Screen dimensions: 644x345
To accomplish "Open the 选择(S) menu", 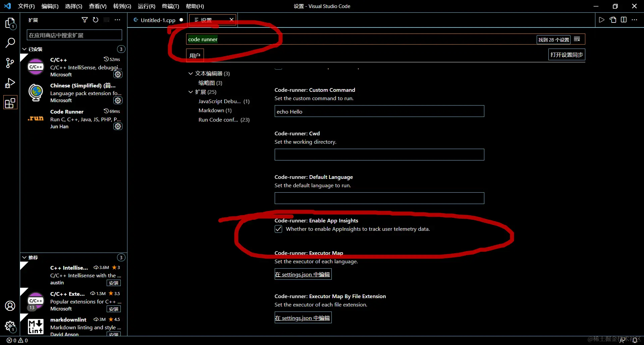I will [x=73, y=6].
